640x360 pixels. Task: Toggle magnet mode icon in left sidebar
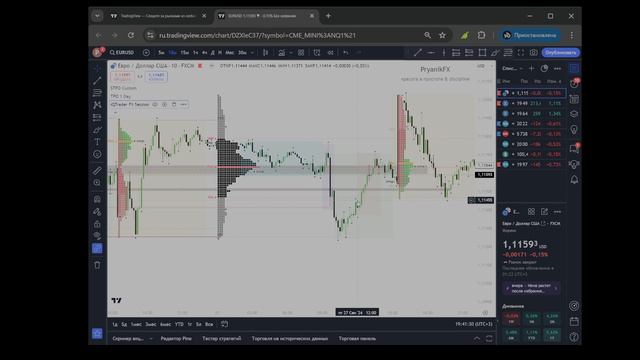(x=97, y=199)
